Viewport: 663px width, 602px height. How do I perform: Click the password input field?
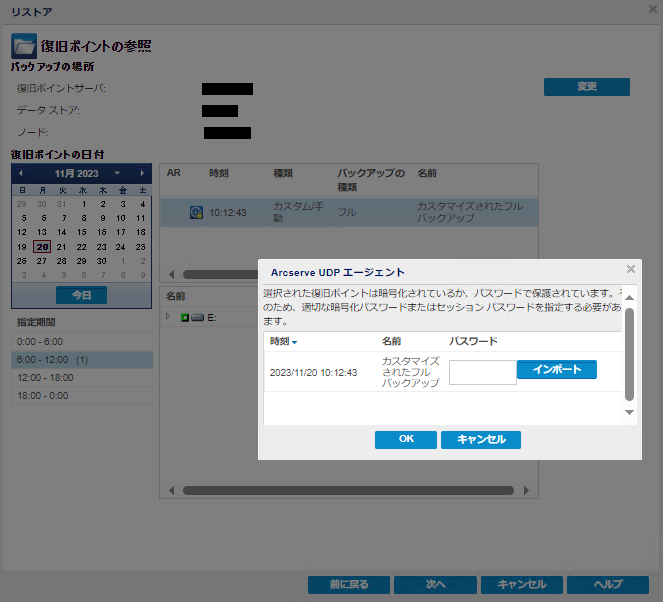point(482,372)
